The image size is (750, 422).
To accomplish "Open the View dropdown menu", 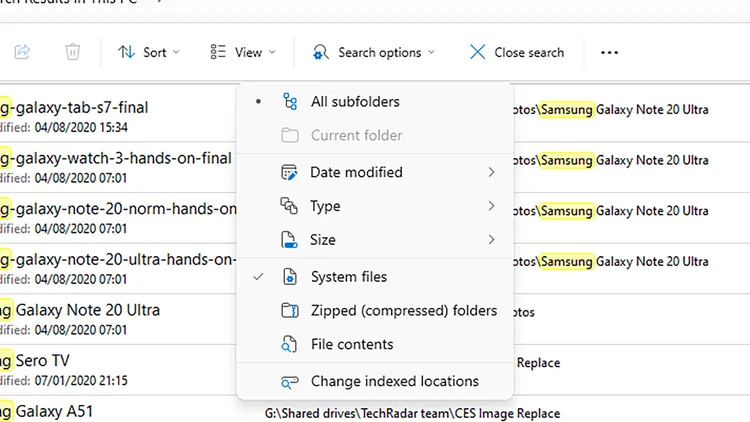I will [x=243, y=52].
